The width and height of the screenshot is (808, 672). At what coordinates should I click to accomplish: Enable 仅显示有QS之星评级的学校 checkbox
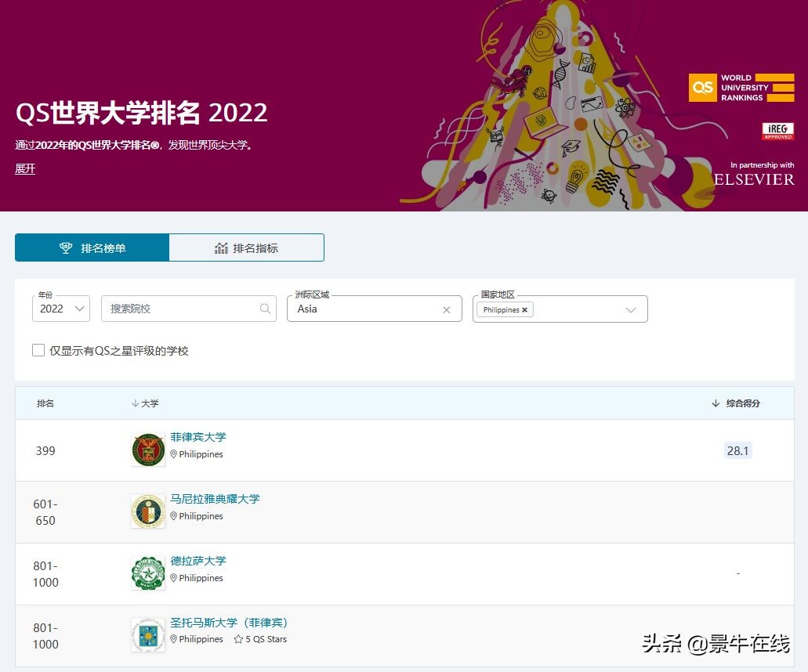(38, 349)
